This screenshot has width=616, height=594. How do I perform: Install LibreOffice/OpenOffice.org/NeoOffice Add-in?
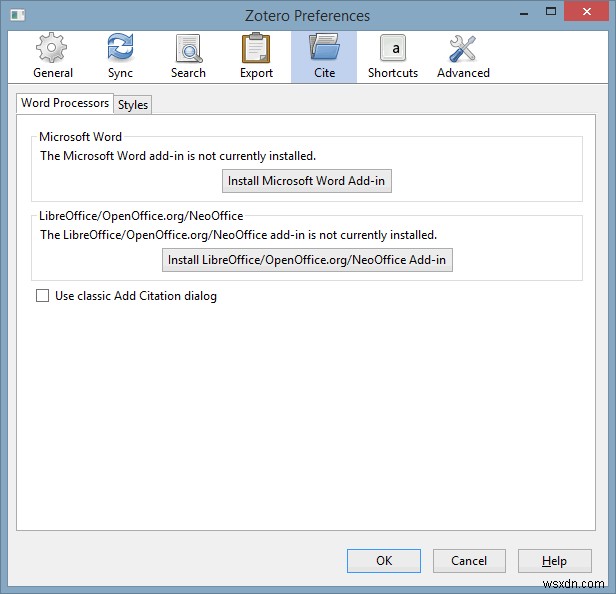[x=307, y=260]
